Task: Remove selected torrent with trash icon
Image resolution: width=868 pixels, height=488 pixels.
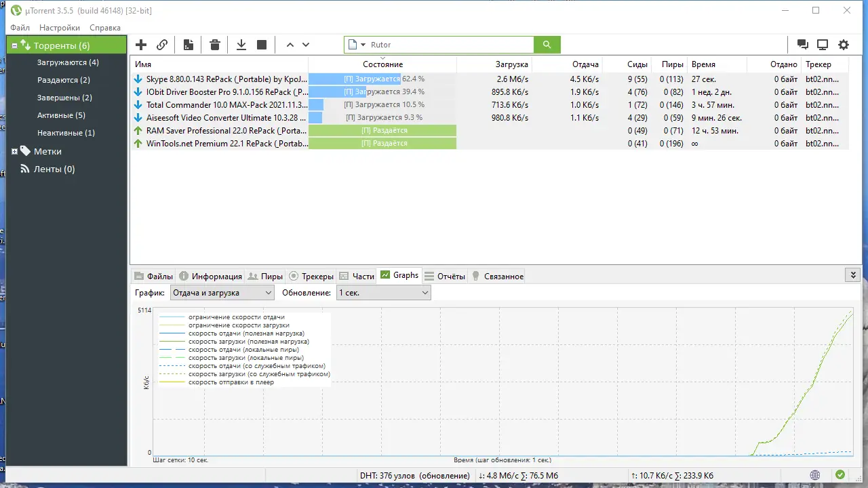Action: pos(214,44)
